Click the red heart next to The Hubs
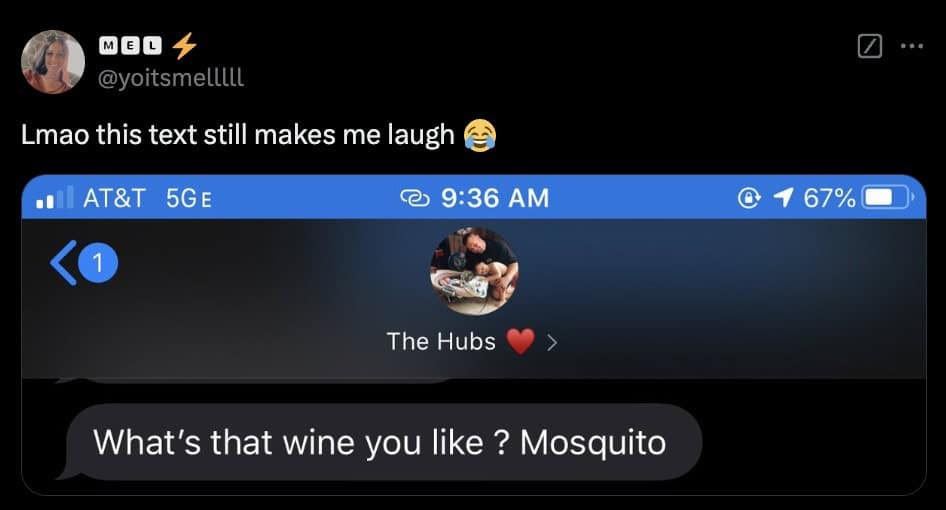The height and width of the screenshot is (510, 946). coord(520,342)
